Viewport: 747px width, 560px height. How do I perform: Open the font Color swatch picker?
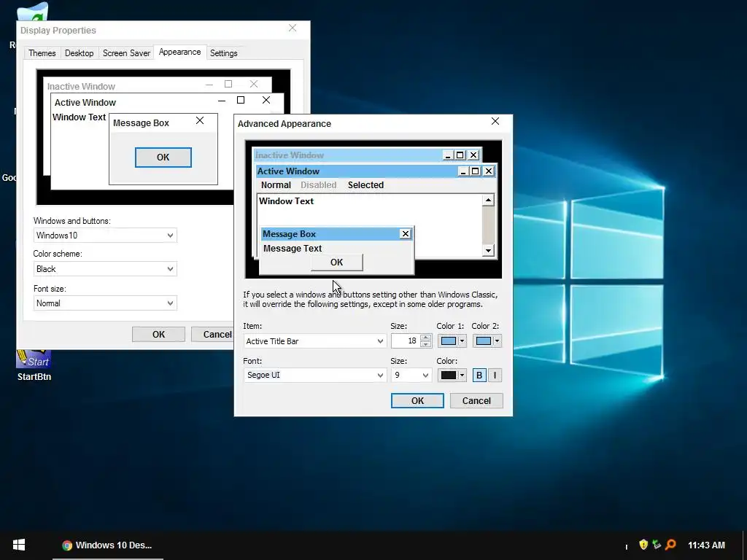(452, 376)
